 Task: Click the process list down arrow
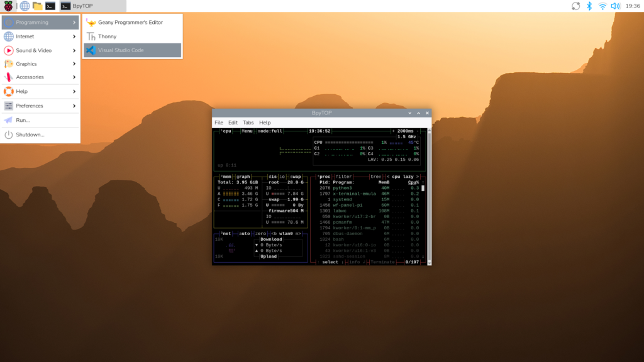point(423,256)
